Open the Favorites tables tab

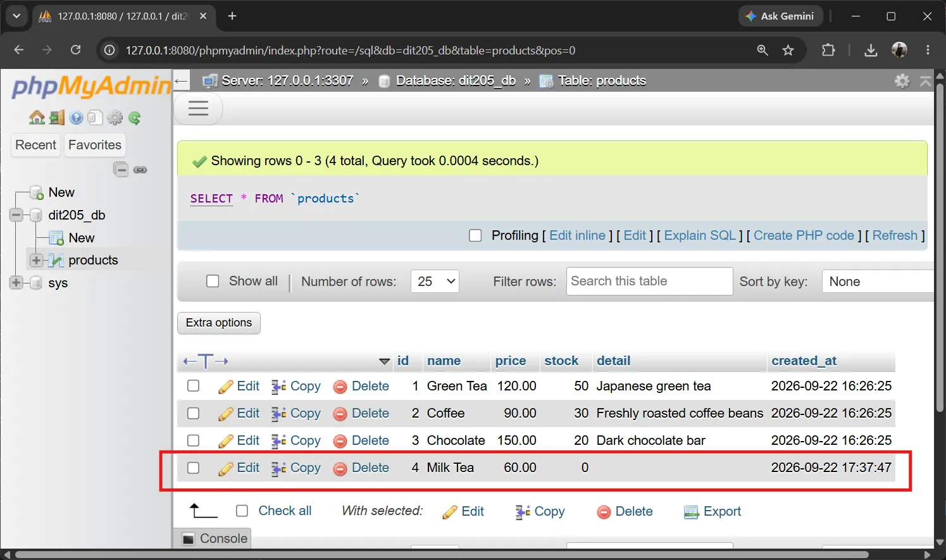tap(95, 145)
